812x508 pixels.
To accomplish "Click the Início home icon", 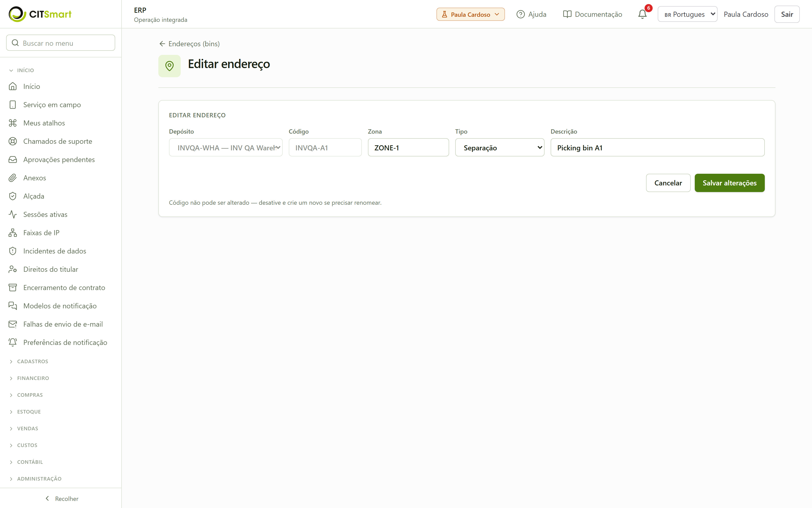I will 13,86.
